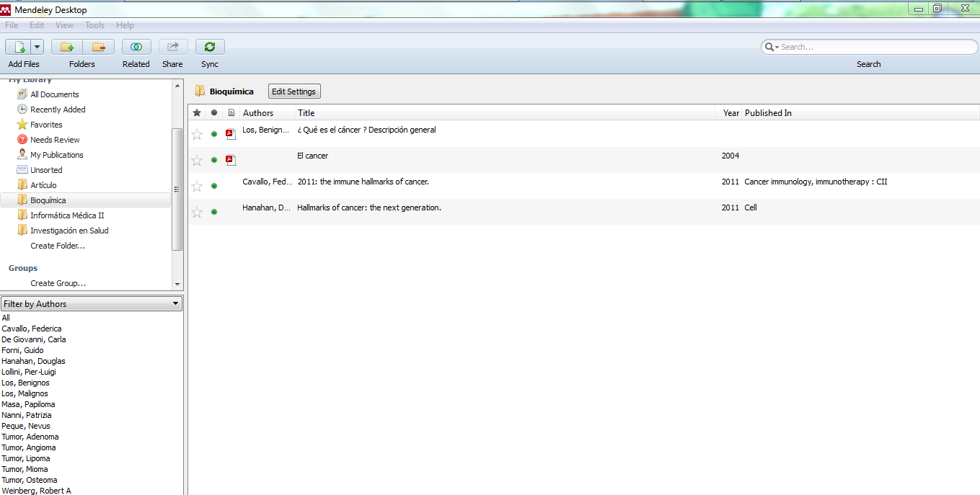980x495 pixels.
Task: Filter by author Weinberg, Robert A
Action: [36, 491]
